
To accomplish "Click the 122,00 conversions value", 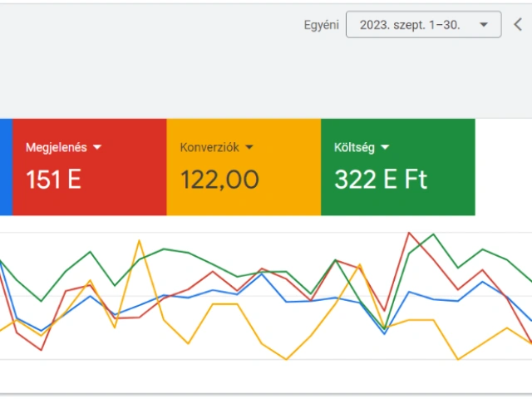I will [x=219, y=180].
